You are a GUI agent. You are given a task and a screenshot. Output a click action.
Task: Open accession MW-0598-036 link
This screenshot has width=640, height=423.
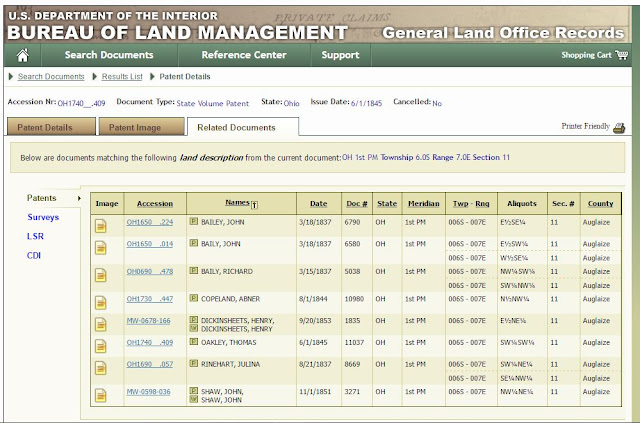pyautogui.click(x=149, y=392)
